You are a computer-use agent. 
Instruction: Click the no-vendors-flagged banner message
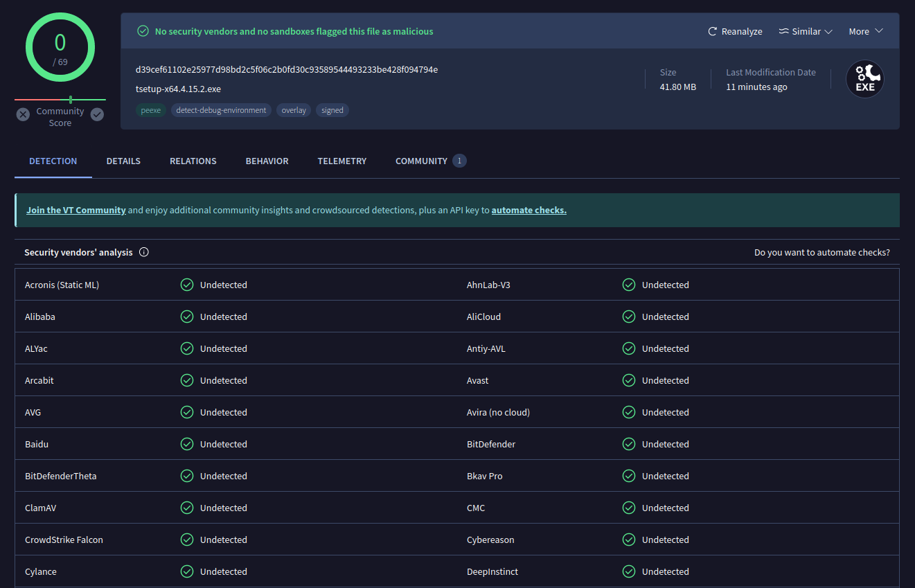click(294, 31)
